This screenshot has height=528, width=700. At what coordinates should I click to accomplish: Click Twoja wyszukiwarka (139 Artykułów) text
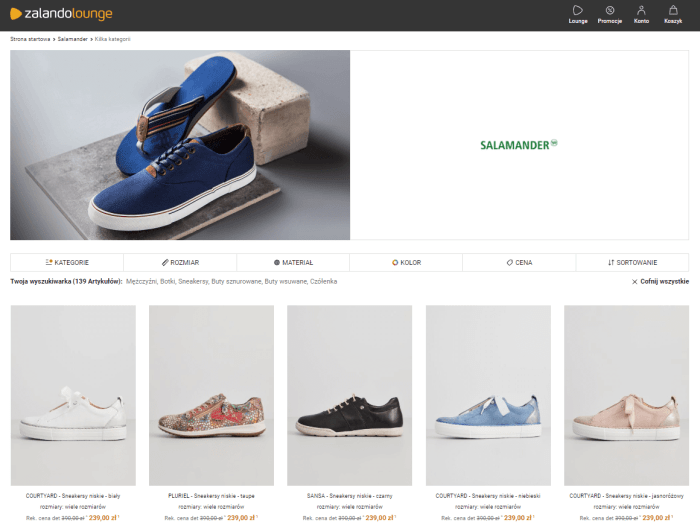click(66, 282)
